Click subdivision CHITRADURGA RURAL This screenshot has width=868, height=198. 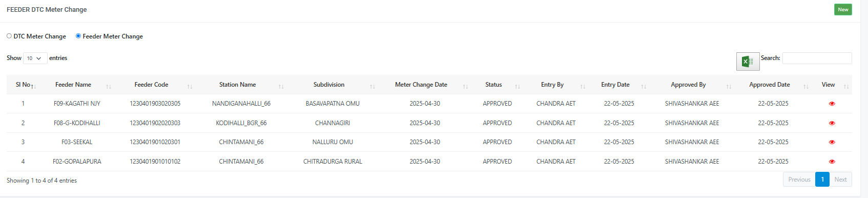(x=333, y=162)
